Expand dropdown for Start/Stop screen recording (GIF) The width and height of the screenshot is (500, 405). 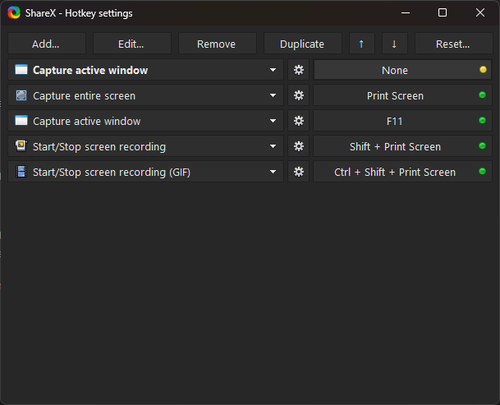[x=273, y=172]
